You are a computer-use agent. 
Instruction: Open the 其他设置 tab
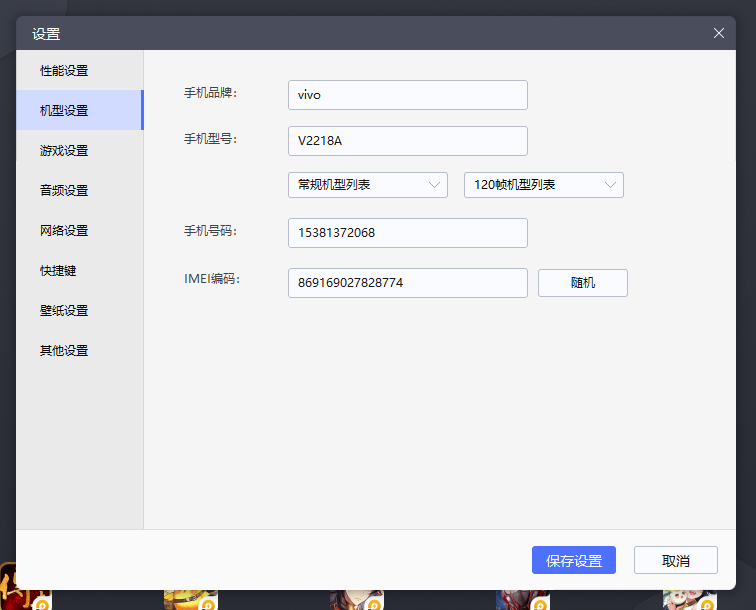pyautogui.click(x=64, y=351)
